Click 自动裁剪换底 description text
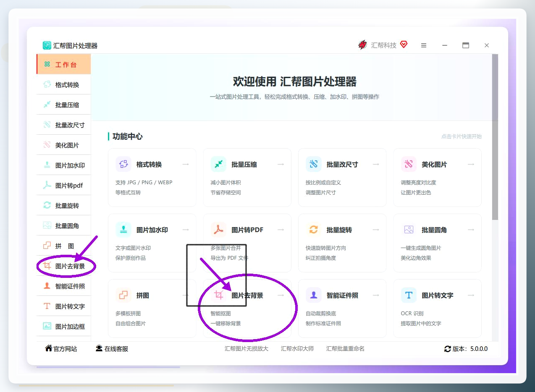 click(x=321, y=314)
